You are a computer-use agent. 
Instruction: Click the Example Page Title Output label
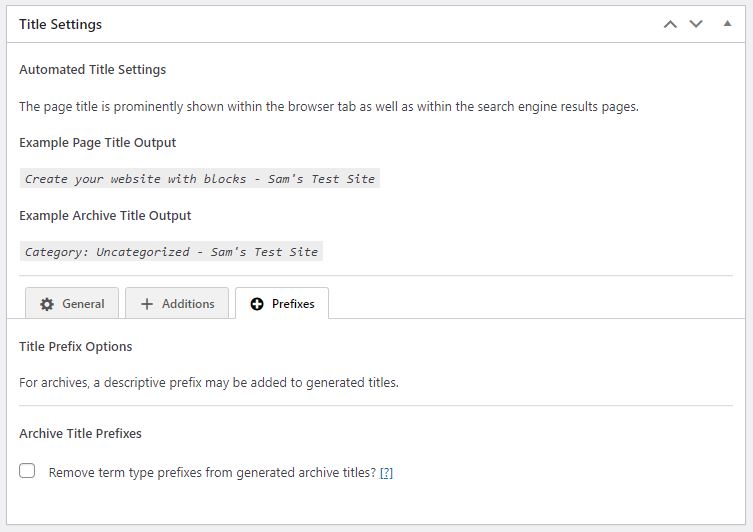click(97, 143)
